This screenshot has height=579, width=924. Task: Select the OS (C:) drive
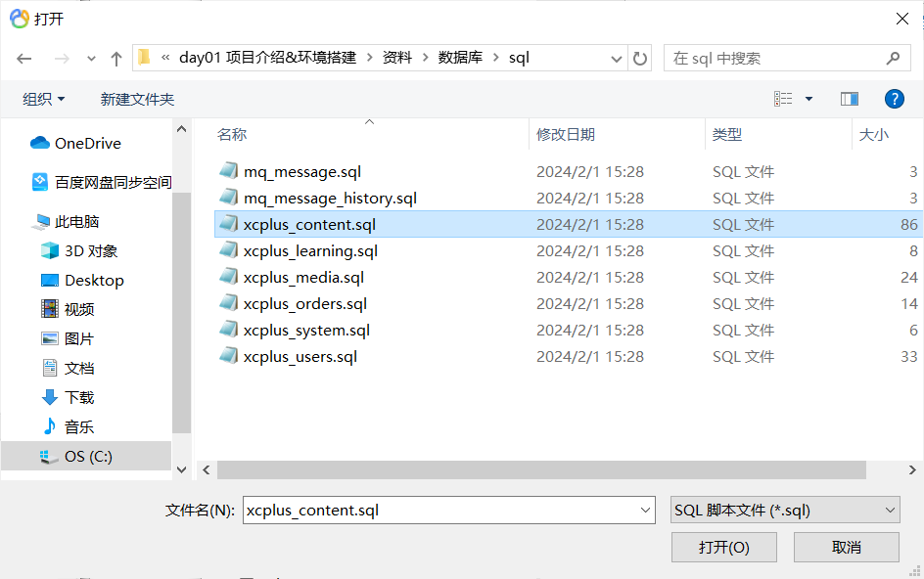(x=88, y=457)
